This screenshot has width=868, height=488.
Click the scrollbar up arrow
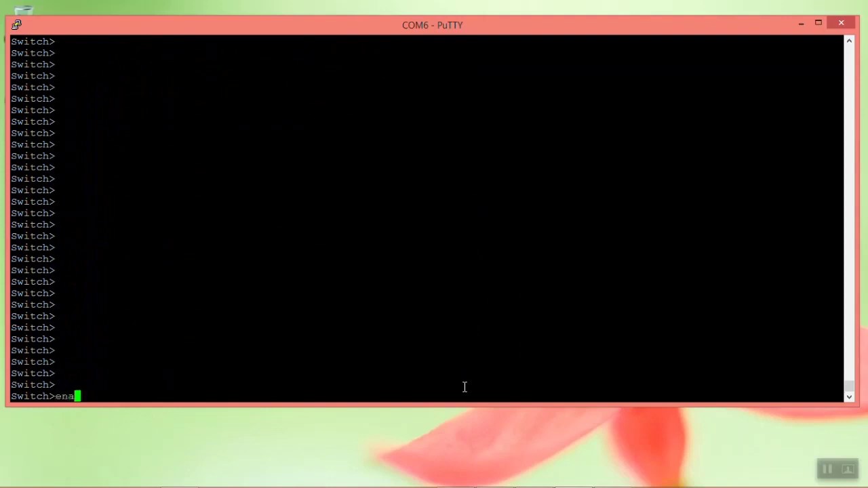tap(849, 41)
